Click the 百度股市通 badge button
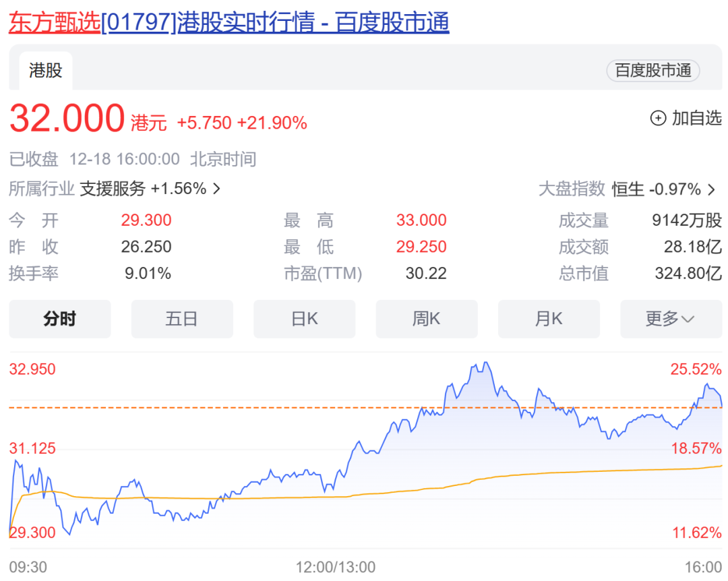This screenshot has height=581, width=728. tap(653, 71)
